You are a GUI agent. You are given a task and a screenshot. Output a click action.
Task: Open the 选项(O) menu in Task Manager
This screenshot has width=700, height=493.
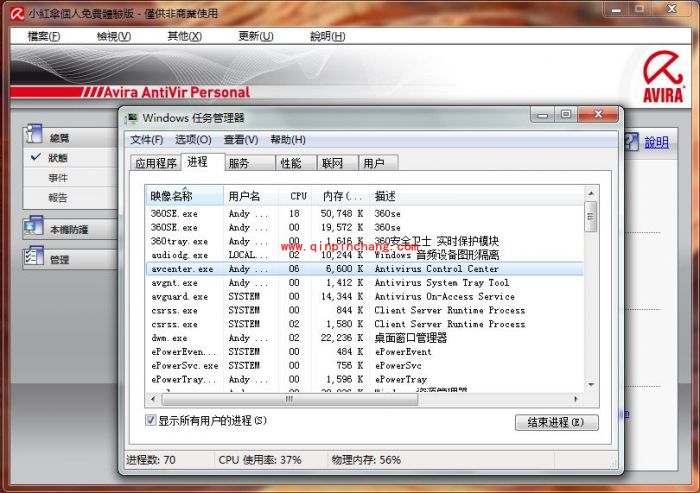(193, 140)
